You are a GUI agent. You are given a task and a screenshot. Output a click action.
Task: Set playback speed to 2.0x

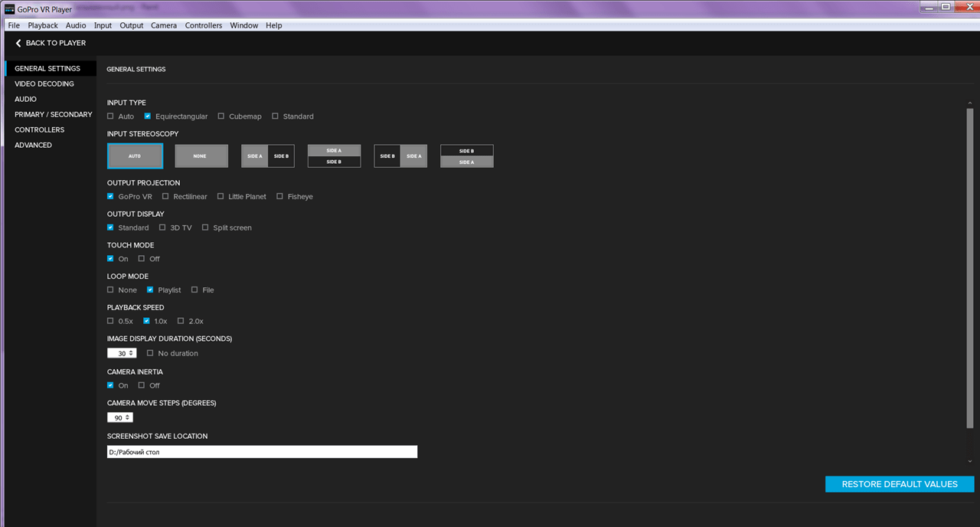[181, 321]
